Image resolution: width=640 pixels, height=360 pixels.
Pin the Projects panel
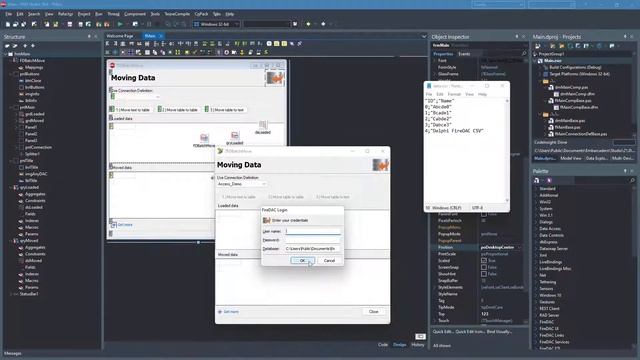[x=625, y=37]
